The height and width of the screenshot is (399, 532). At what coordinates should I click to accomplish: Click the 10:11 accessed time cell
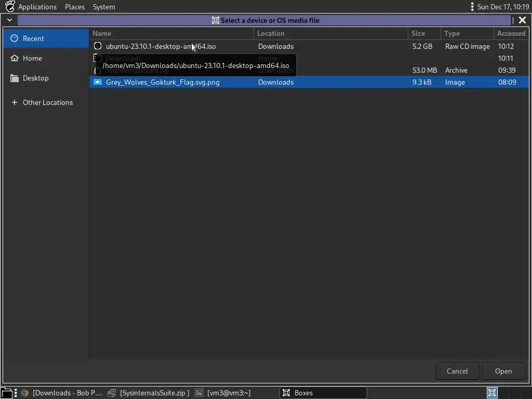506,58
